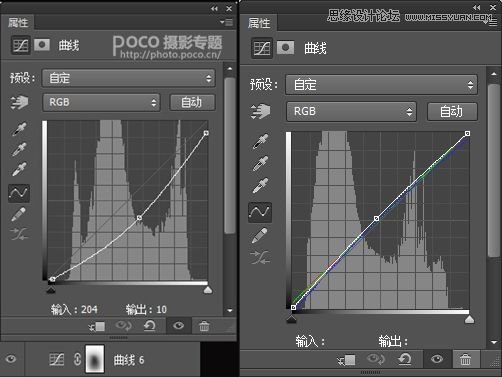Reset adjustment defaults in right panel
502x377 pixels.
coord(405,359)
